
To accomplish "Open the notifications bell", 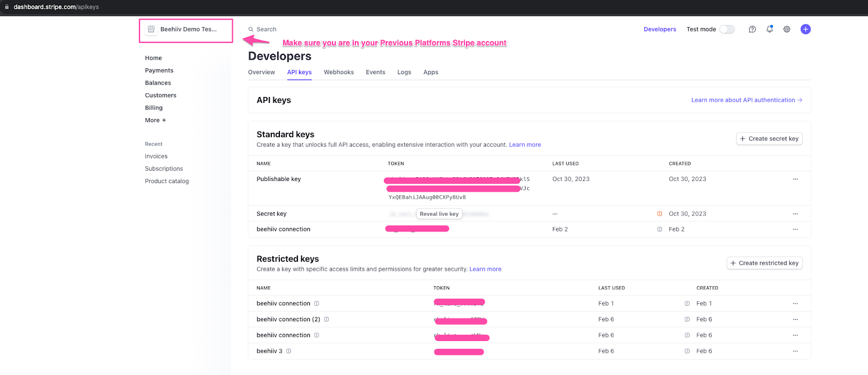I will point(769,29).
